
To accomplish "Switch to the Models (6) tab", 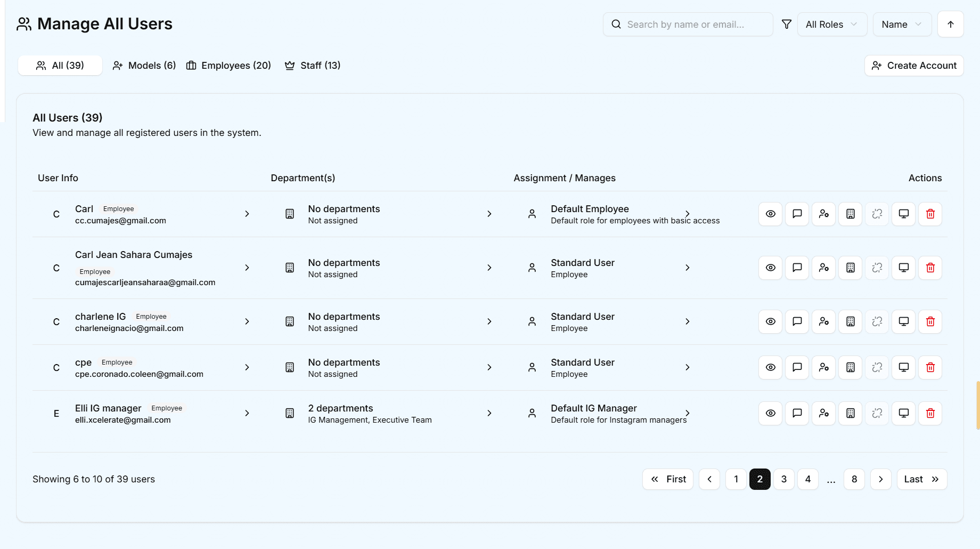I will pos(144,66).
